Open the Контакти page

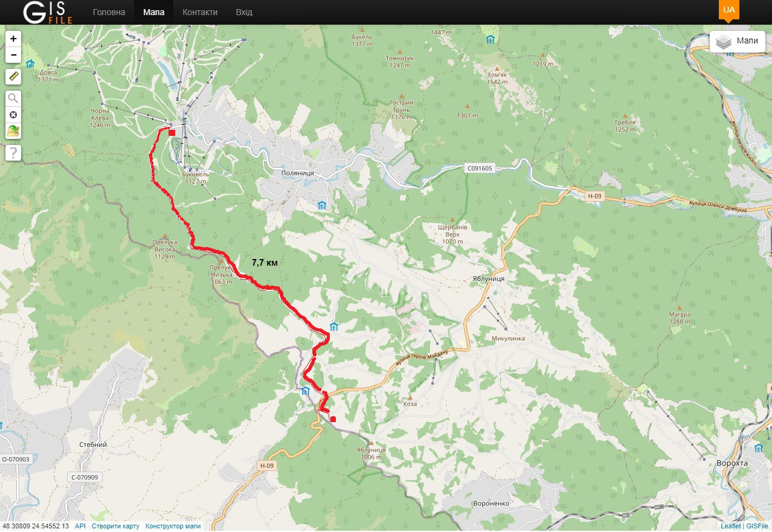pos(200,12)
